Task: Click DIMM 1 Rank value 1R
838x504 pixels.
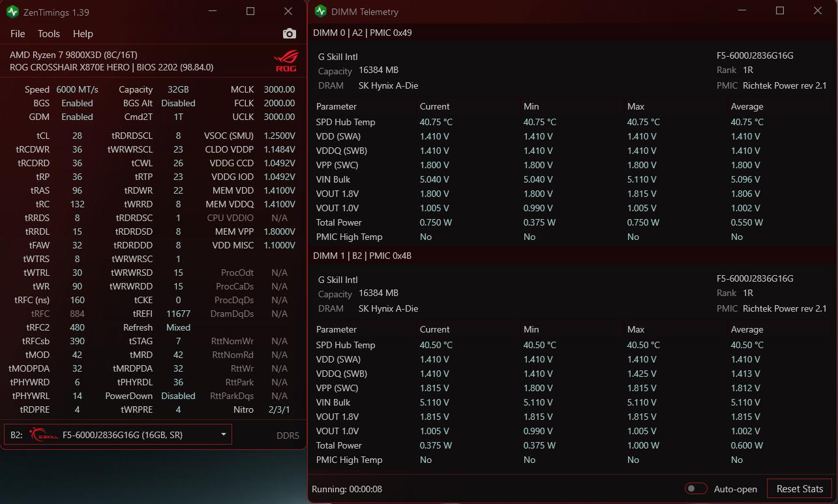Action: click(x=747, y=293)
